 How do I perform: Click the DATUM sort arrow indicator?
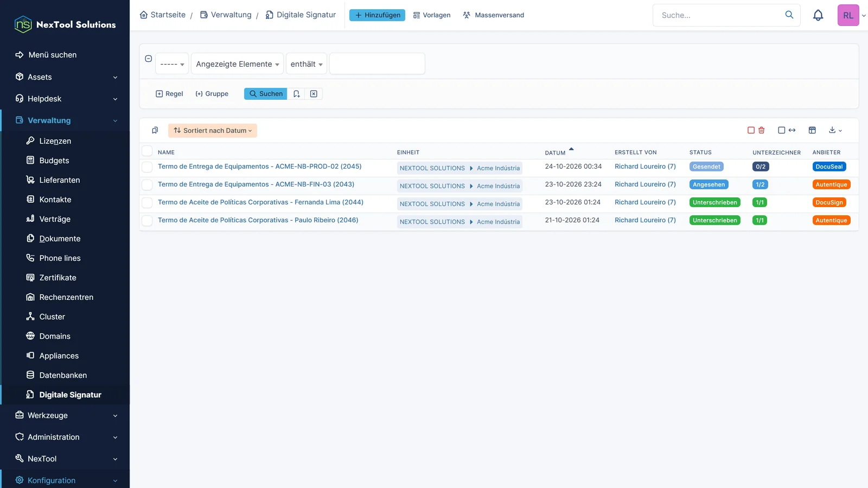click(x=571, y=149)
